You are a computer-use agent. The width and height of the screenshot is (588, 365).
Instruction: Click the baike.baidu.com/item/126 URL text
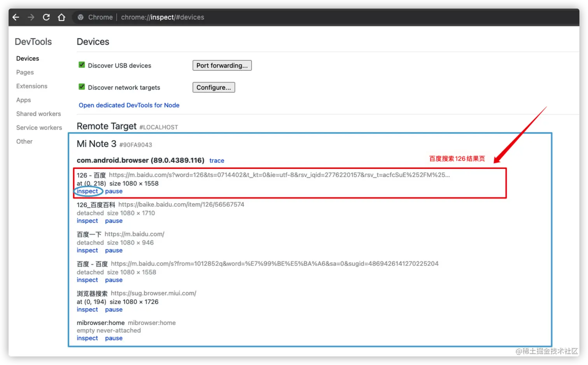click(181, 204)
